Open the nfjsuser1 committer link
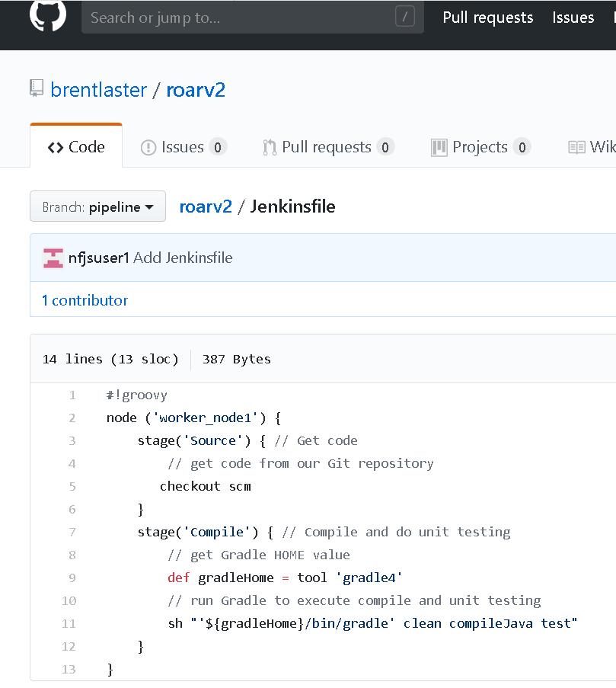The image size is (616, 688). [x=98, y=258]
